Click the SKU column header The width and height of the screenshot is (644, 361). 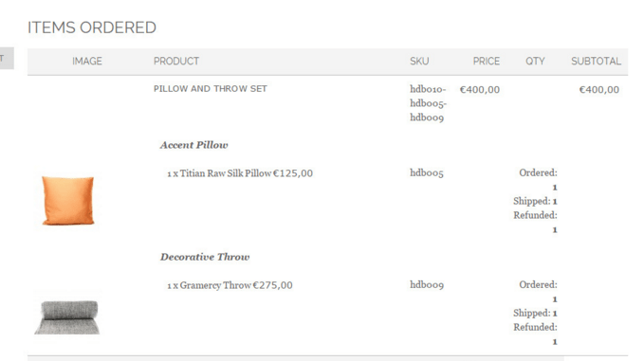point(419,62)
